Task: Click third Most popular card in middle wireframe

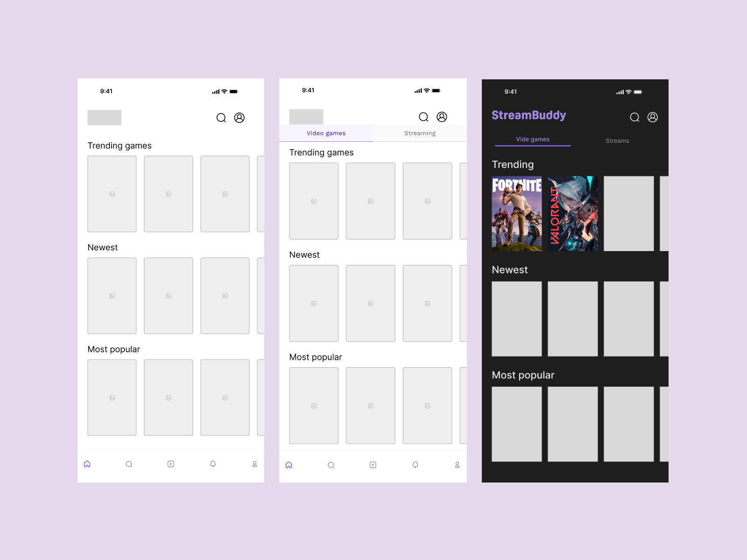Action: [428, 406]
